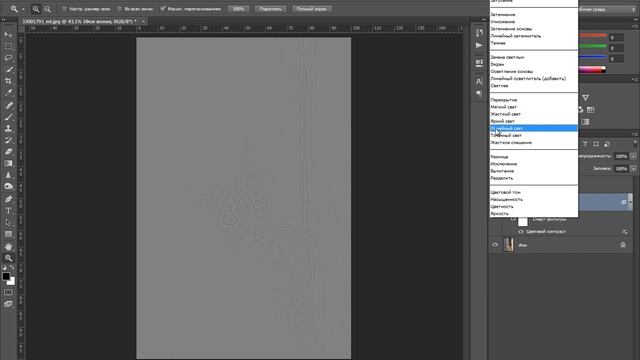Image resolution: width=640 pixels, height=360 pixels.
Task: Open the Character panel 'A' icon
Action: coord(479,81)
